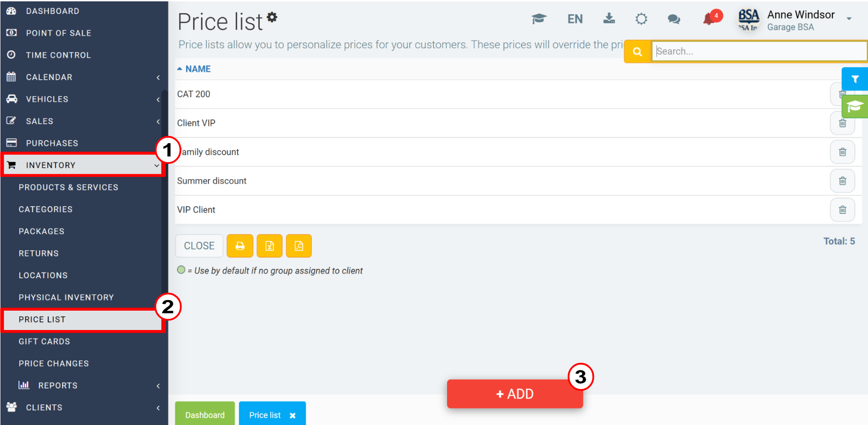The width and height of the screenshot is (868, 425).
Task: Delete the Family discount price list
Action: (x=843, y=152)
